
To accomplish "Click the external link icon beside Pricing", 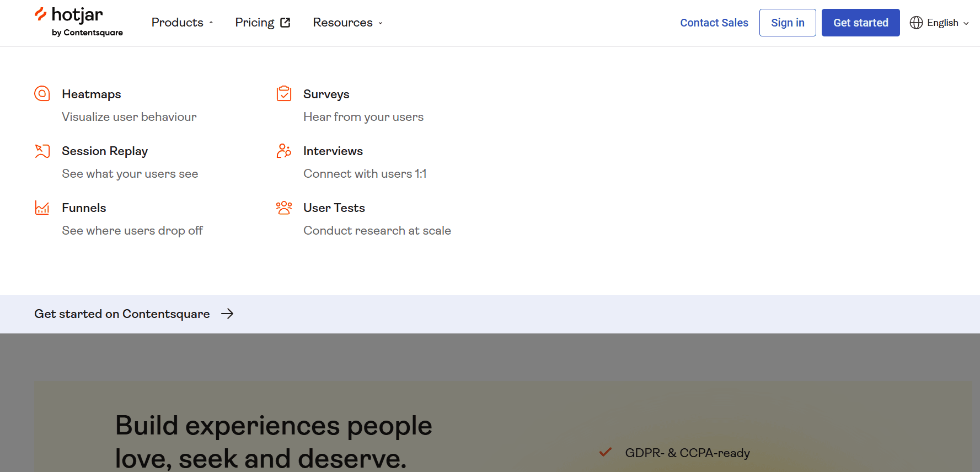I will tap(285, 23).
